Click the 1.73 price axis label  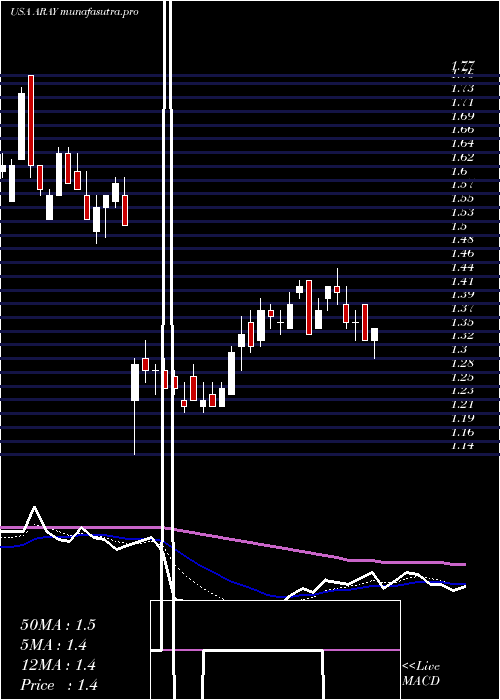point(462,88)
